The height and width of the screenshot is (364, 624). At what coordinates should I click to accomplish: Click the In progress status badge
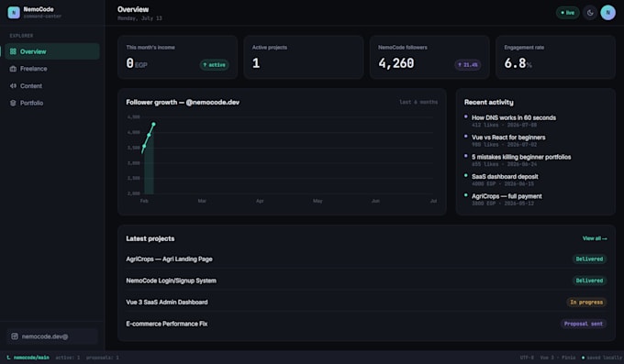(x=586, y=303)
